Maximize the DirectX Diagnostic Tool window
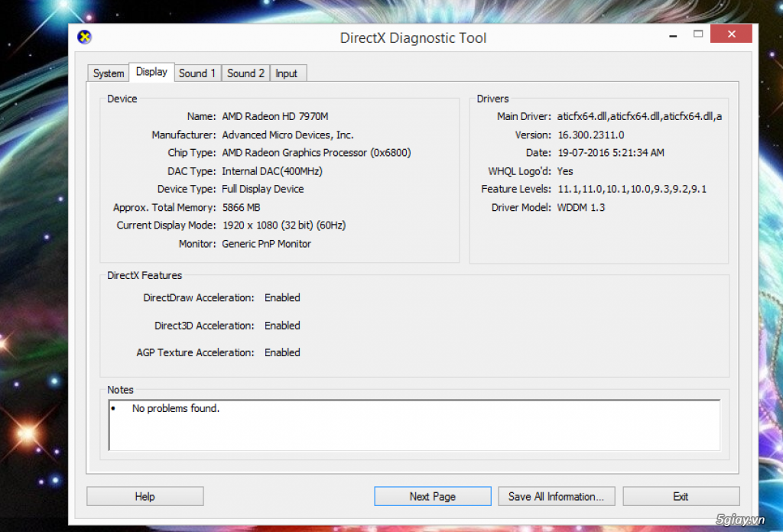Screen dimensions: 783x532 click(x=697, y=34)
